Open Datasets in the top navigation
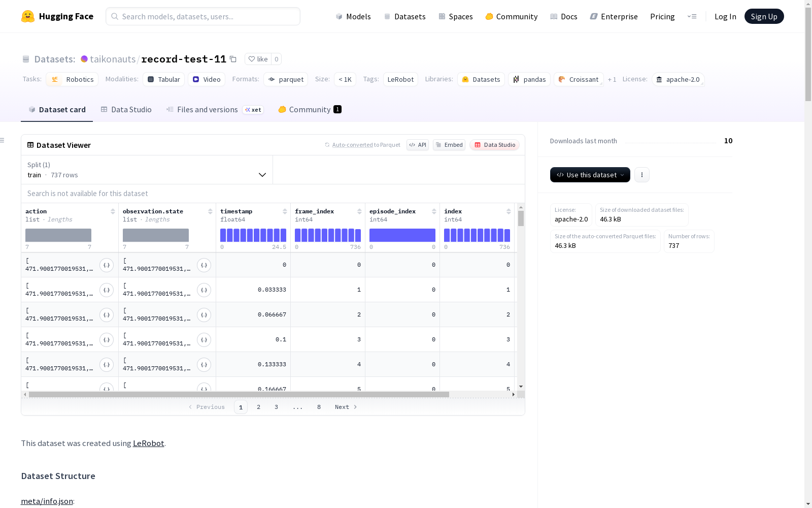This screenshot has width=812, height=508. [x=404, y=16]
